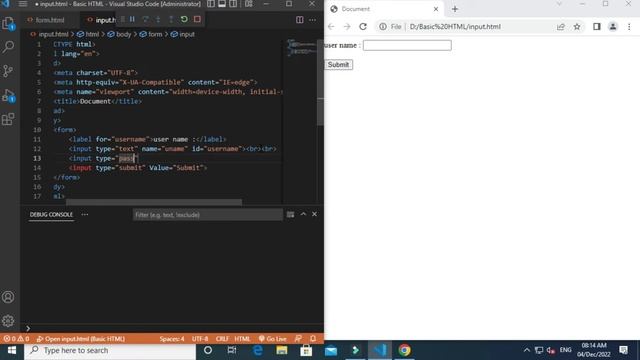Open Problems from the errors and warnings status item
Screen dimensions: 640x360
pos(16,339)
